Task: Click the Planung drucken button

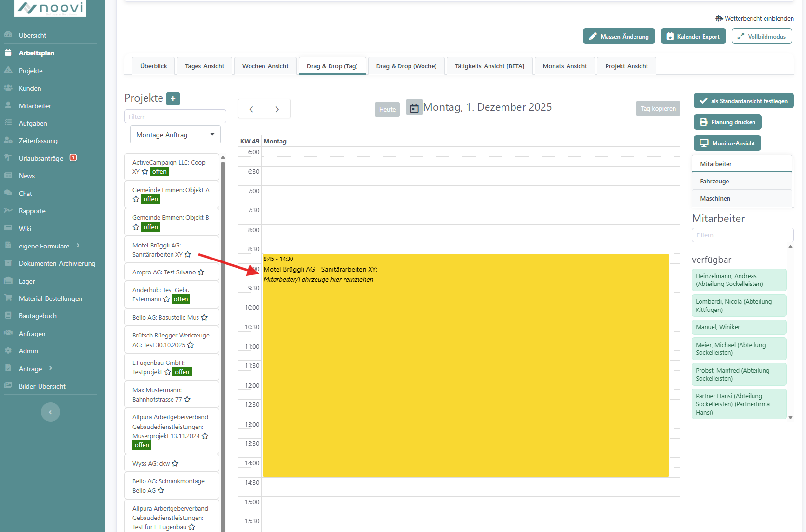Action: pyautogui.click(x=727, y=122)
